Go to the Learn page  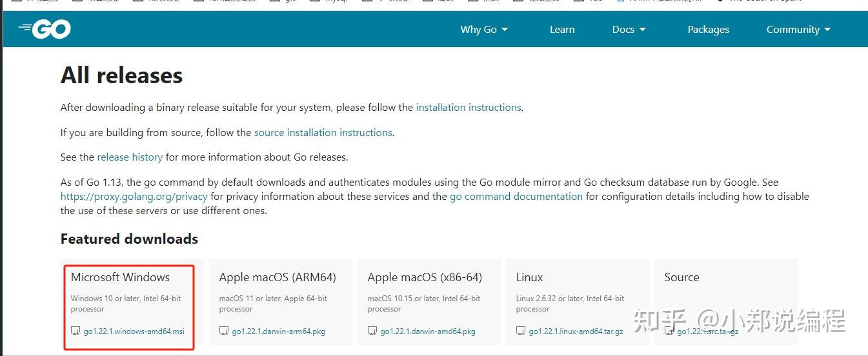[x=562, y=30]
